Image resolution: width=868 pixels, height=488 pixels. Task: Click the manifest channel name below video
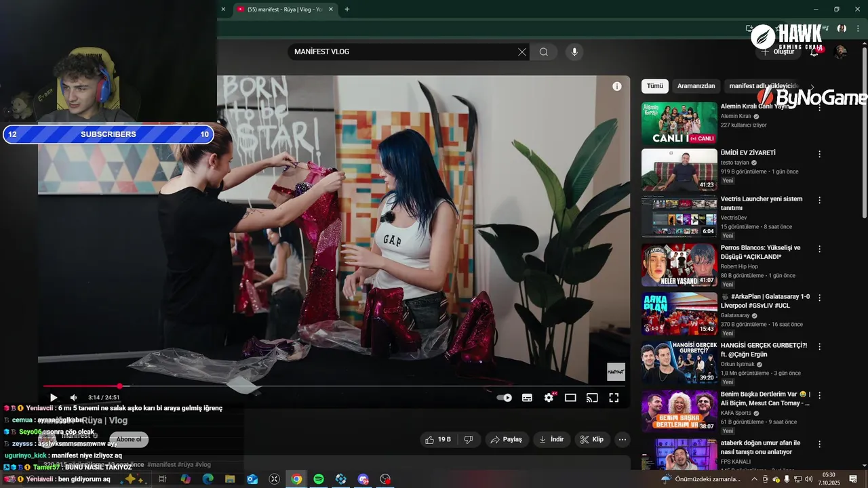pos(76,435)
